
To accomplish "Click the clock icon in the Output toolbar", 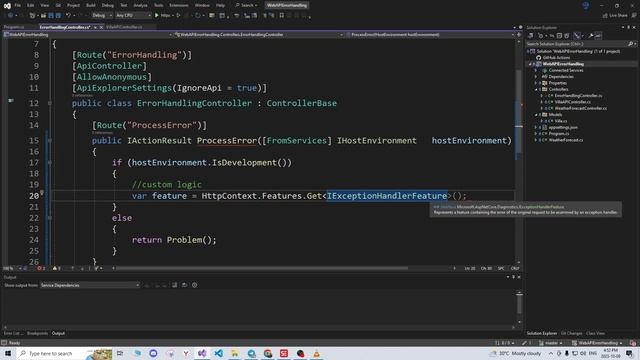I will point(195,285).
